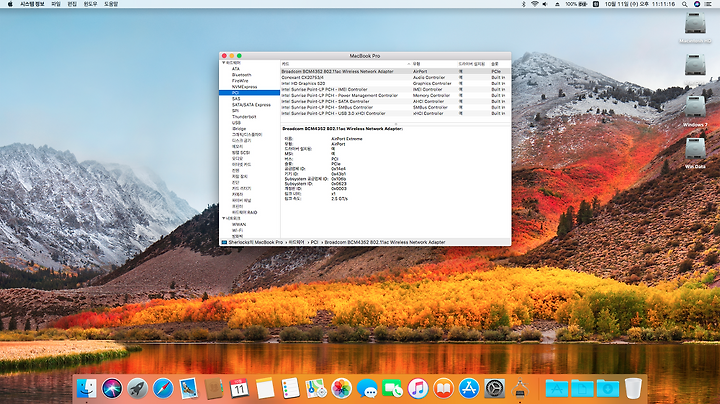
Task: Open System Preferences gear in Dock
Action: tap(494, 388)
